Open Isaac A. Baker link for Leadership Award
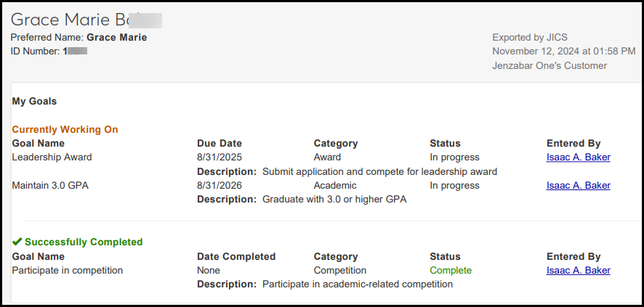This screenshot has height=307, width=644. [x=578, y=157]
